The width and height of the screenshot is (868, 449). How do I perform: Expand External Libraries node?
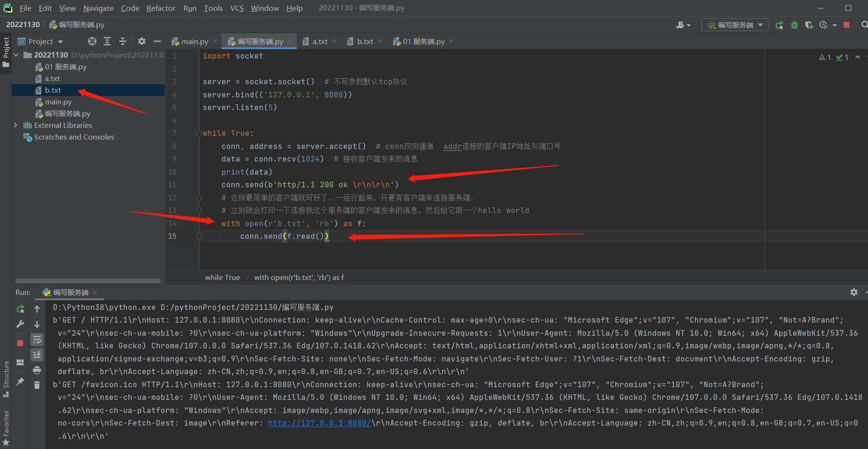pyautogui.click(x=16, y=125)
